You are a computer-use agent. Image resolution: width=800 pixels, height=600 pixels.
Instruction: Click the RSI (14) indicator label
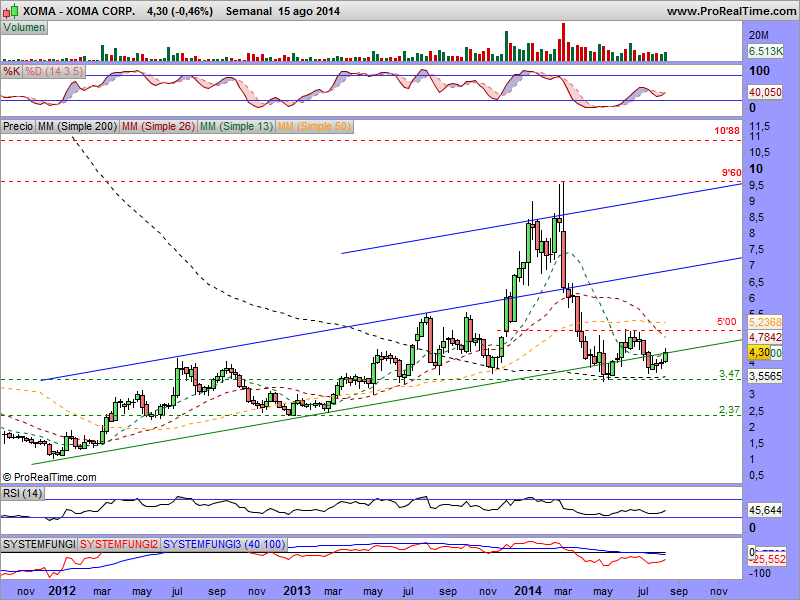[22, 493]
